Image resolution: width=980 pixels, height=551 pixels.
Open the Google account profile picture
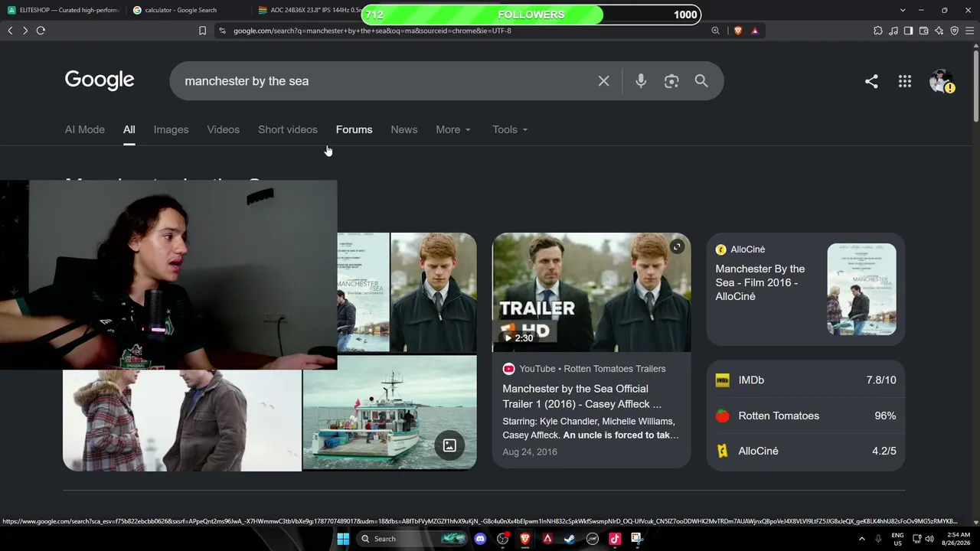point(940,81)
